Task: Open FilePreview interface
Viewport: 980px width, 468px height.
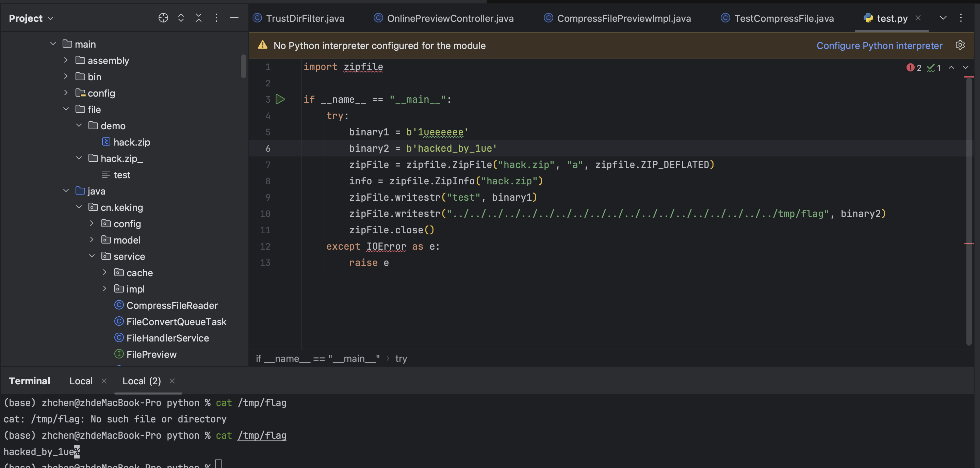Action: [145, 354]
